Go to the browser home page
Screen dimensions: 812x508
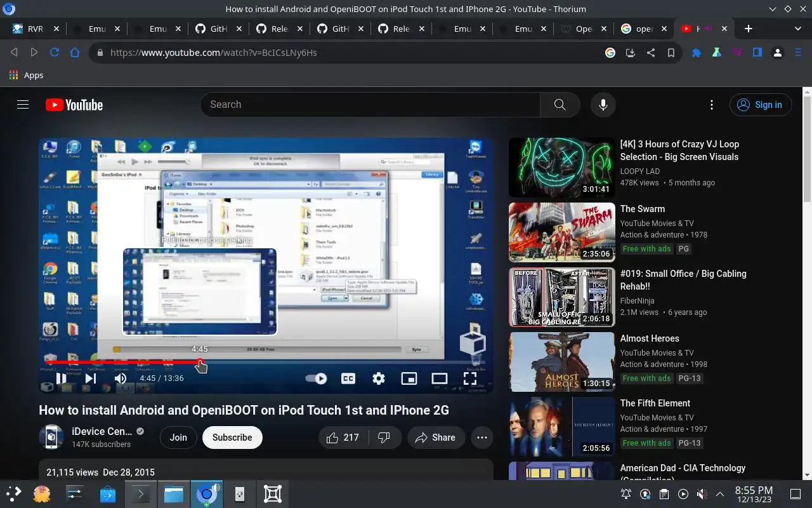pos(75,53)
